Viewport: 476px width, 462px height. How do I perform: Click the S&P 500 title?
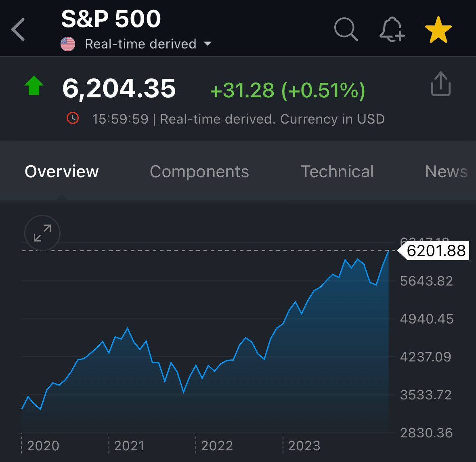[x=111, y=19]
